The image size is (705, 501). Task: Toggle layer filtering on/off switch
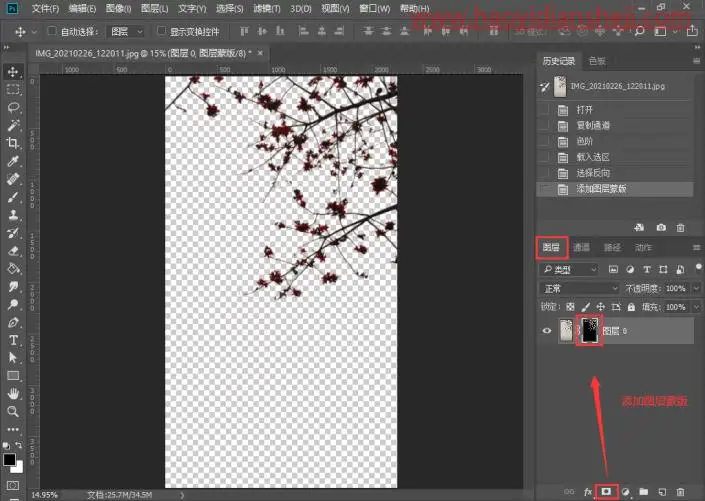click(x=698, y=268)
